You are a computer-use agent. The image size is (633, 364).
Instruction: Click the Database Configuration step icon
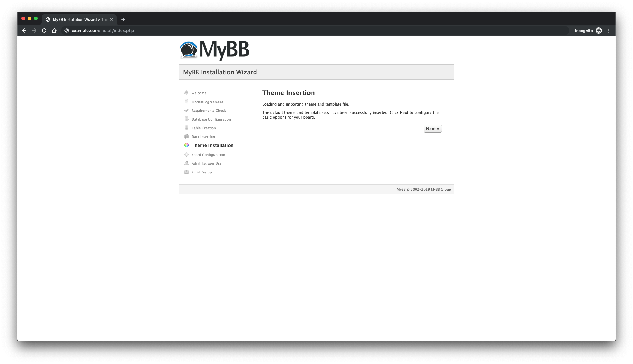point(186,119)
